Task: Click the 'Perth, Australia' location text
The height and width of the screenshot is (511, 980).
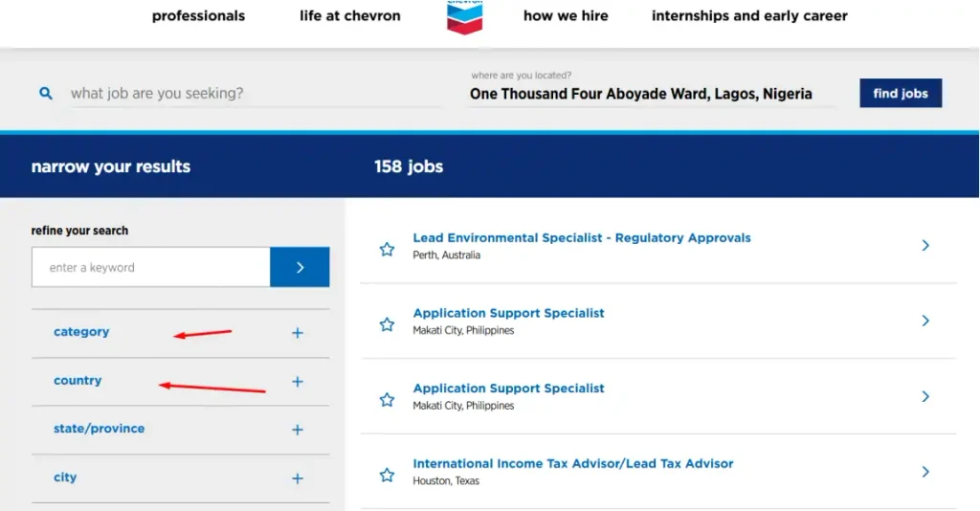Action: 446,255
